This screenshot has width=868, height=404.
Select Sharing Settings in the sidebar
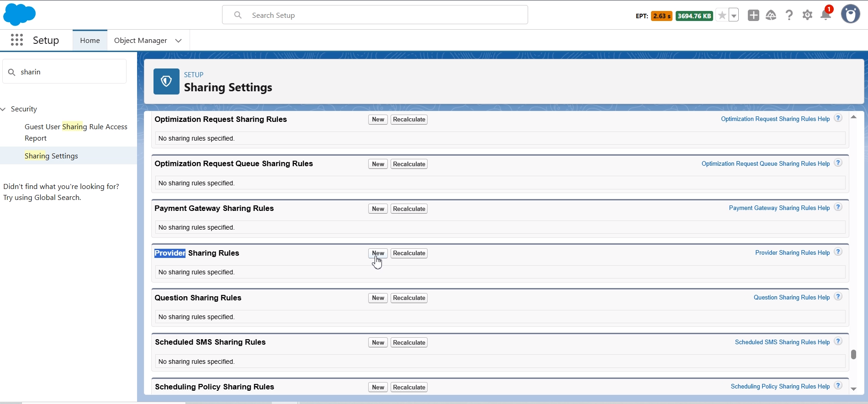click(51, 156)
